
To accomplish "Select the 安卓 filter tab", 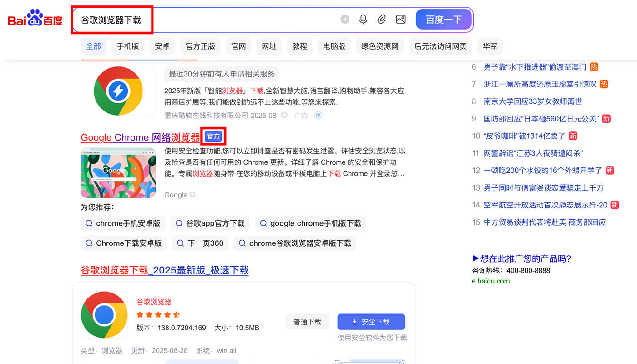I will (162, 46).
